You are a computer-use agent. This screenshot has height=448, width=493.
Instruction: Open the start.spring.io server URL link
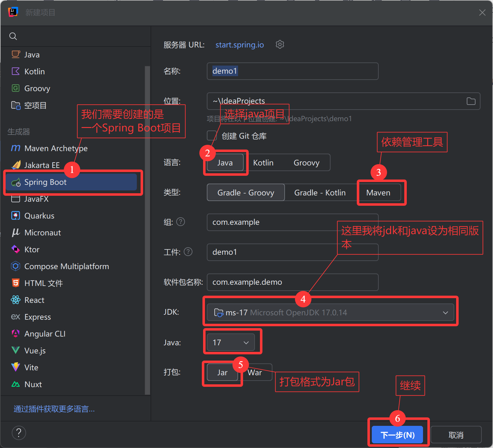click(240, 45)
